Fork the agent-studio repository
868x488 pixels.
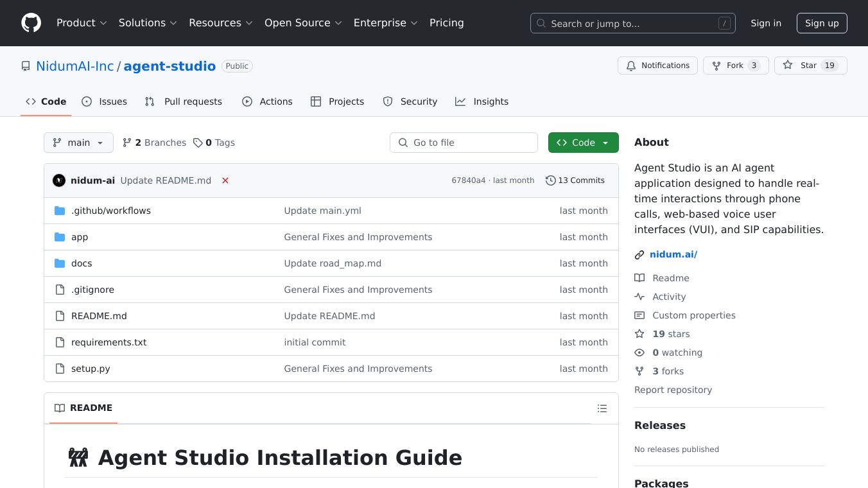coord(735,65)
